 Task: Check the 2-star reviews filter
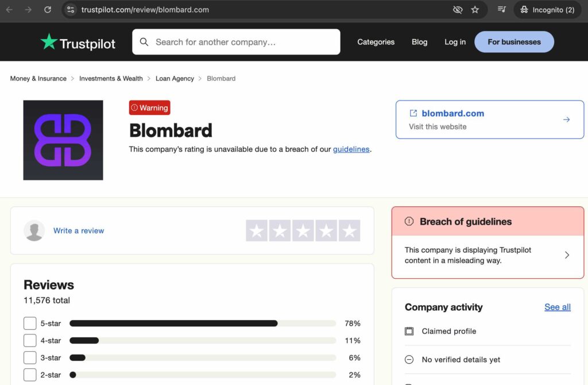[30, 375]
